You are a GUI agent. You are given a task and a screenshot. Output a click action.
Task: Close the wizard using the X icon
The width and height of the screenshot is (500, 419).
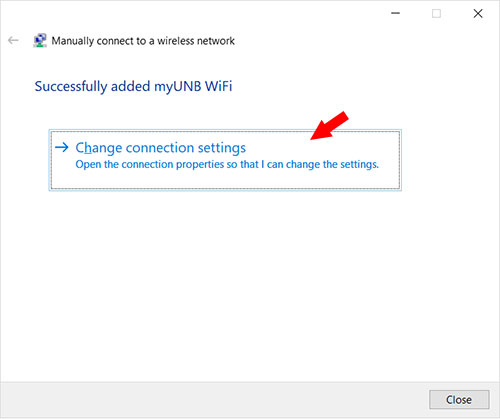[478, 13]
